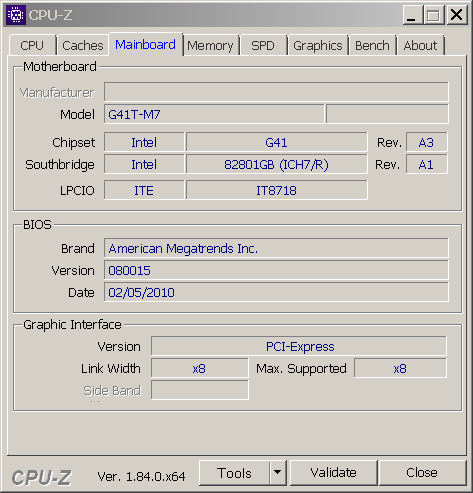Click the LPCIO vendor ITE
Image resolution: width=473 pixels, height=493 pixels.
click(x=144, y=191)
